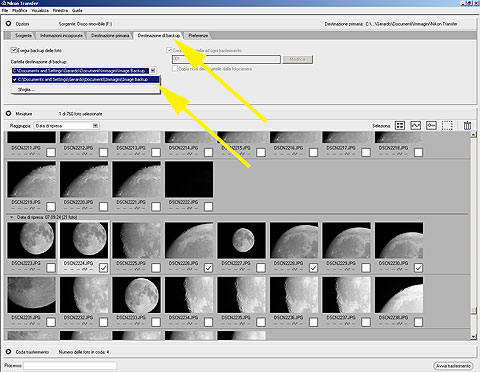Switch to the Sorgente tab
This screenshot has width=480, height=372.
pos(23,35)
